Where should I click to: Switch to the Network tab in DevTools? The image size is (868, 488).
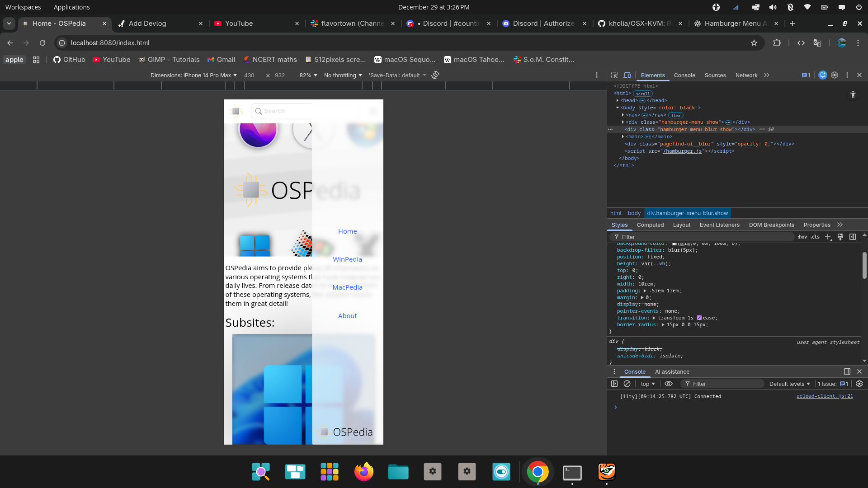click(x=746, y=75)
